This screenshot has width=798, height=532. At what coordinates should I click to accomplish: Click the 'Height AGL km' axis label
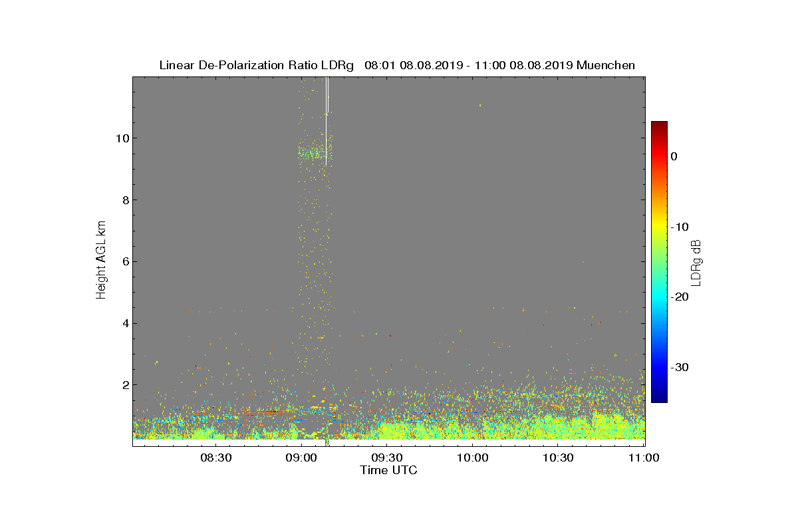[x=101, y=261]
